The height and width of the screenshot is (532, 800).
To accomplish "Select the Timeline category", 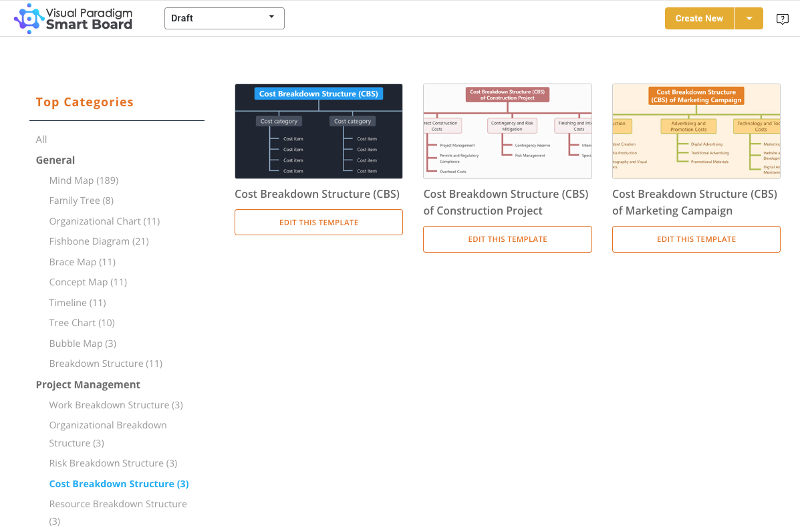I will click(77, 302).
